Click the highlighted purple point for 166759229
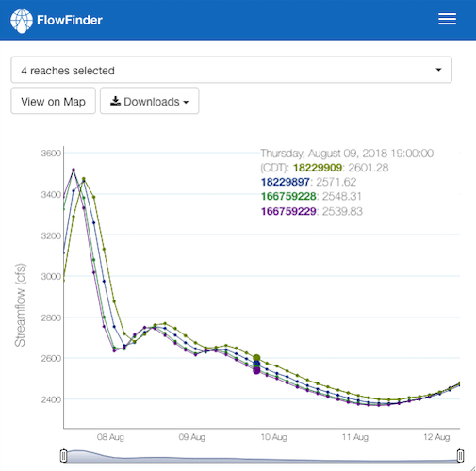 pyautogui.click(x=256, y=371)
